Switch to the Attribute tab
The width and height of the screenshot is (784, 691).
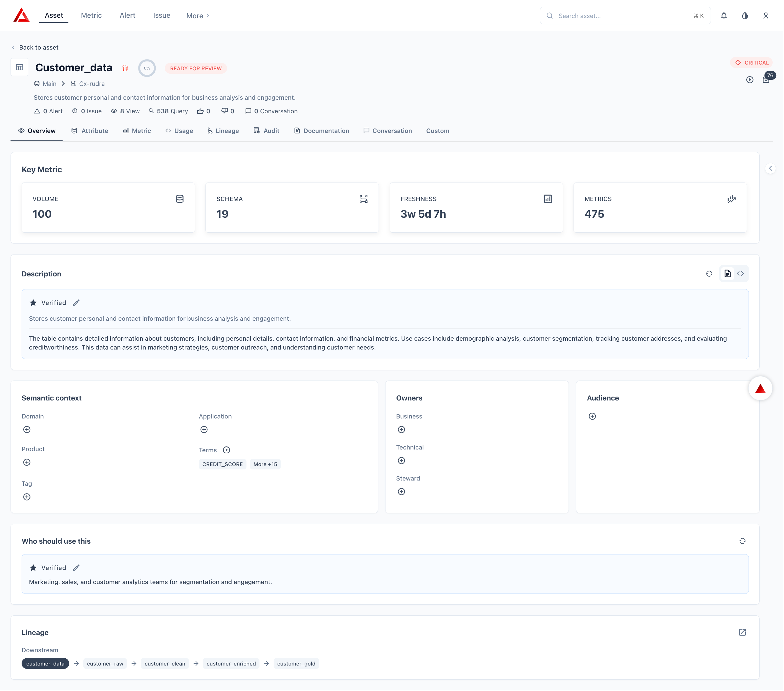tap(90, 131)
